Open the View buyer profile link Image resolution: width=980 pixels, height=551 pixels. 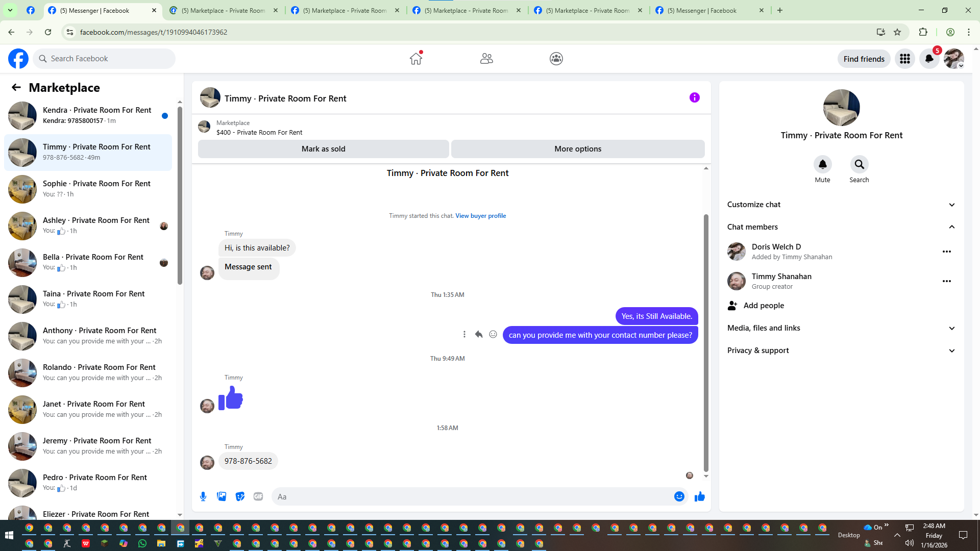(x=480, y=216)
